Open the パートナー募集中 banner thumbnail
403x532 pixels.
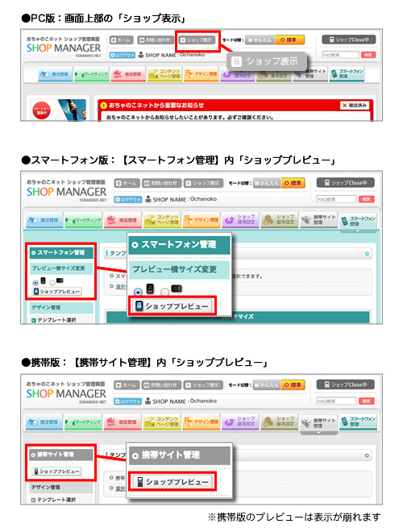tap(58, 110)
